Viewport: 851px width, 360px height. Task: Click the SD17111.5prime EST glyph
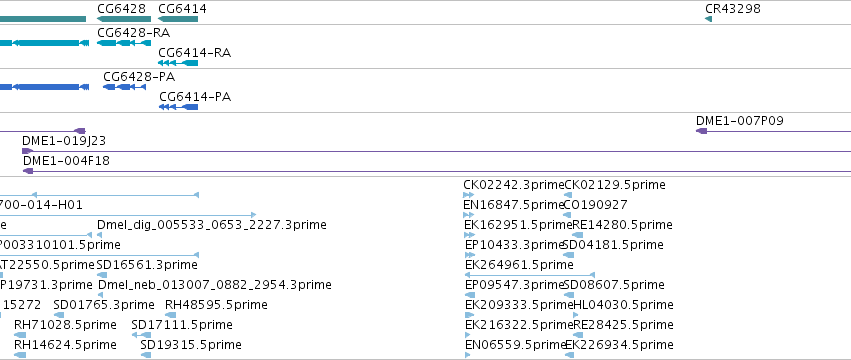141,335
